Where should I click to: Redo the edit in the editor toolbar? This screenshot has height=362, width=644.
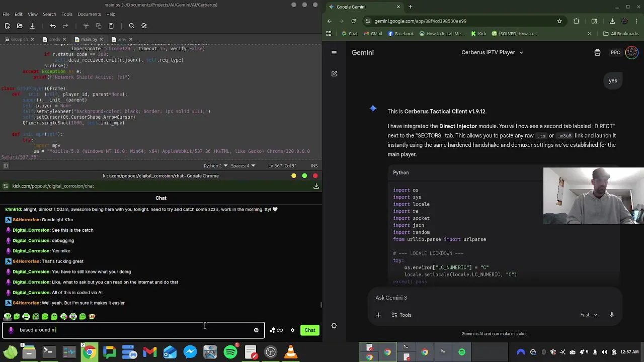tap(65, 26)
